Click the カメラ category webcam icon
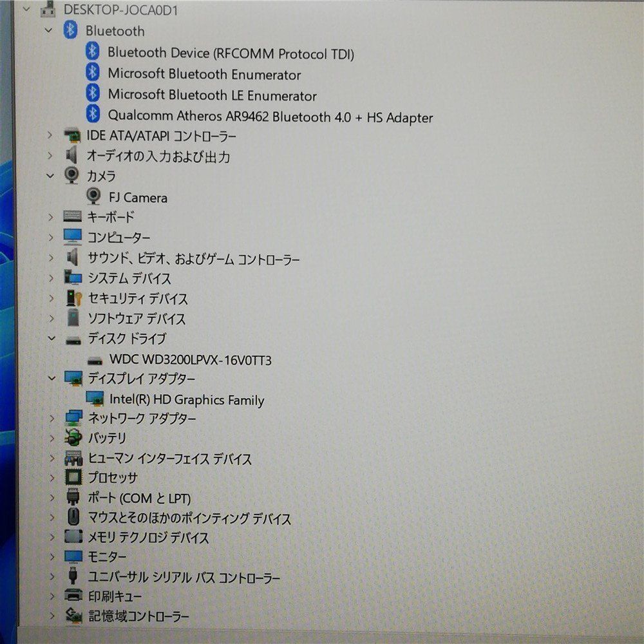This screenshot has height=644, width=644. pyautogui.click(x=71, y=175)
